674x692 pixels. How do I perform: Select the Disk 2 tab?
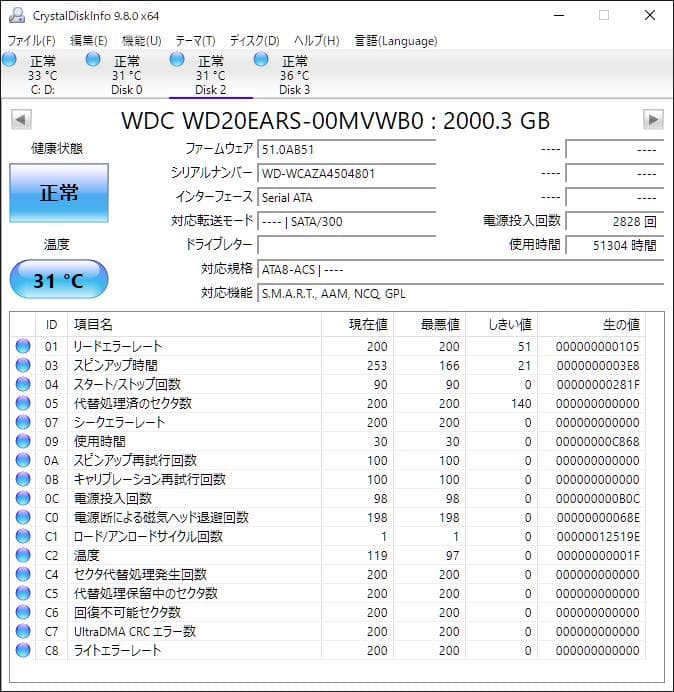pyautogui.click(x=211, y=74)
